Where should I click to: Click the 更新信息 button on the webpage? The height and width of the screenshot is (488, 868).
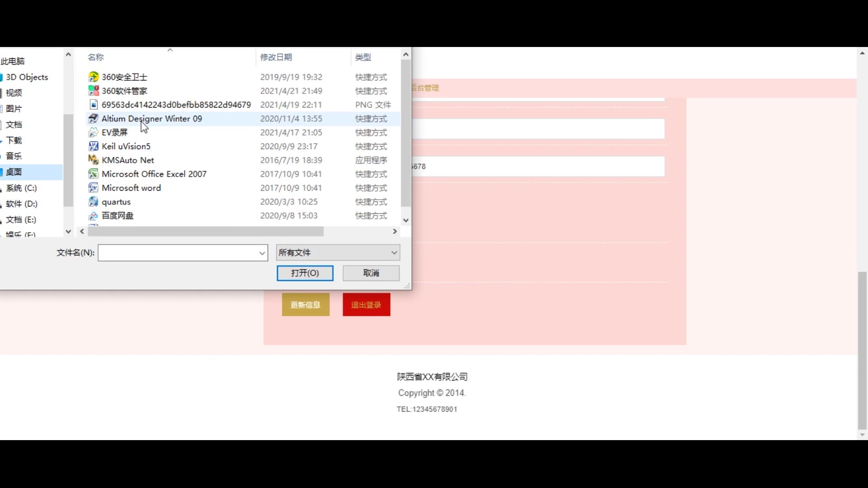point(306,305)
